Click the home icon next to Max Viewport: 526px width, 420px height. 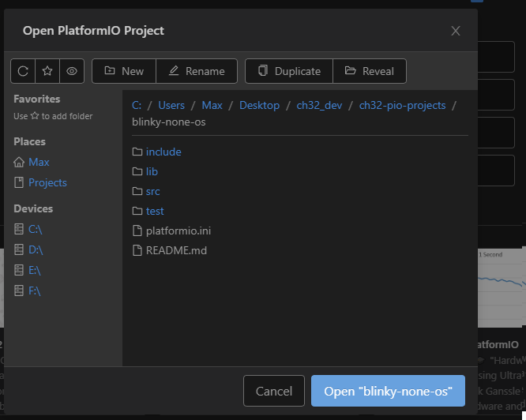pos(19,162)
